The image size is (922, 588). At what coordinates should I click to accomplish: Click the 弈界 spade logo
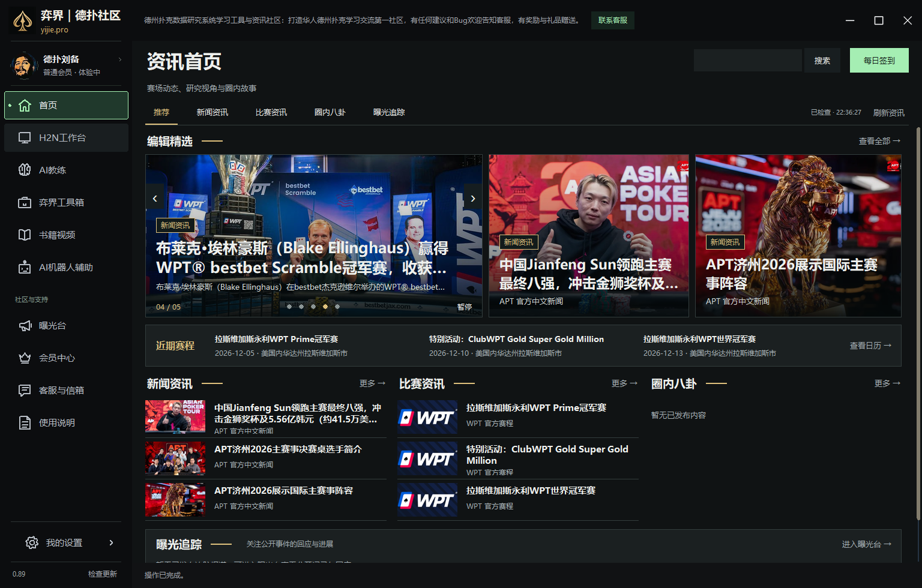[23, 21]
